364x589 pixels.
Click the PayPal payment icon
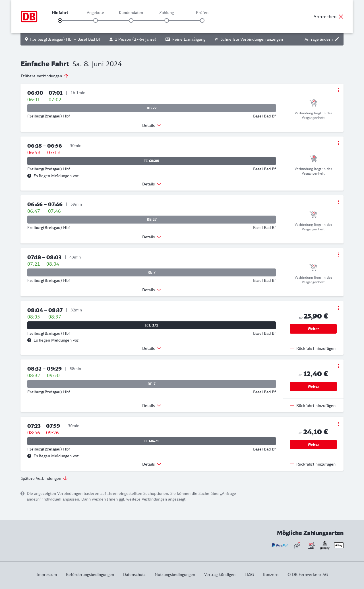click(279, 545)
